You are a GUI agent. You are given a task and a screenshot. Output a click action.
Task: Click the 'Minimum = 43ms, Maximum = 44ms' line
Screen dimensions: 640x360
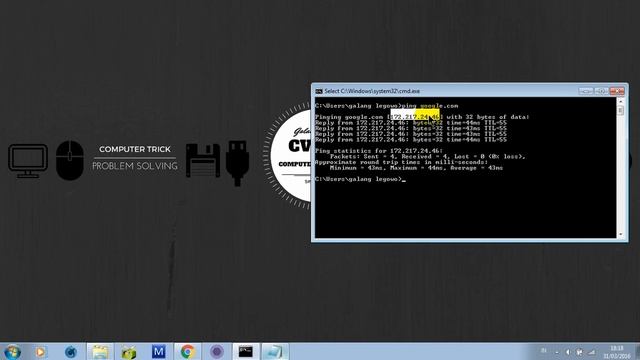[416, 168]
